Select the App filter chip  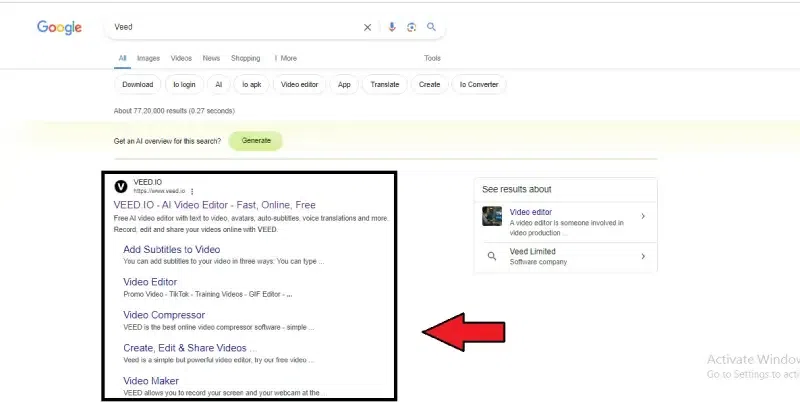(x=344, y=85)
